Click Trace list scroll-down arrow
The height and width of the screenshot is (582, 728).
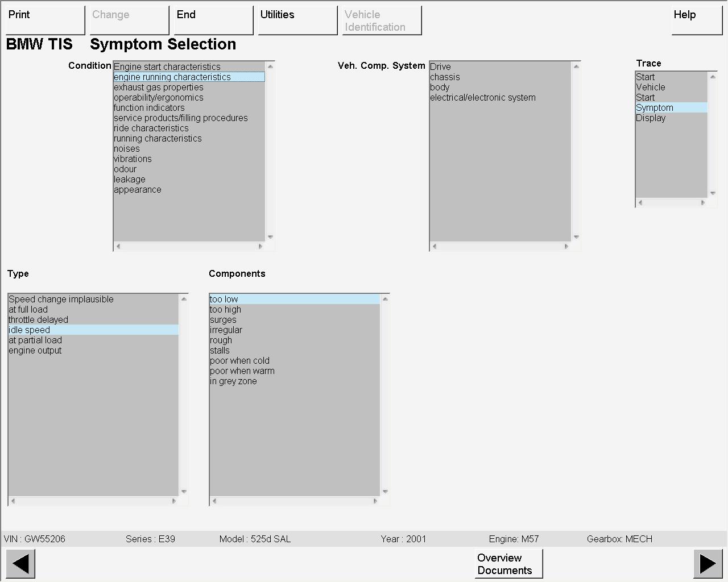tap(713, 193)
